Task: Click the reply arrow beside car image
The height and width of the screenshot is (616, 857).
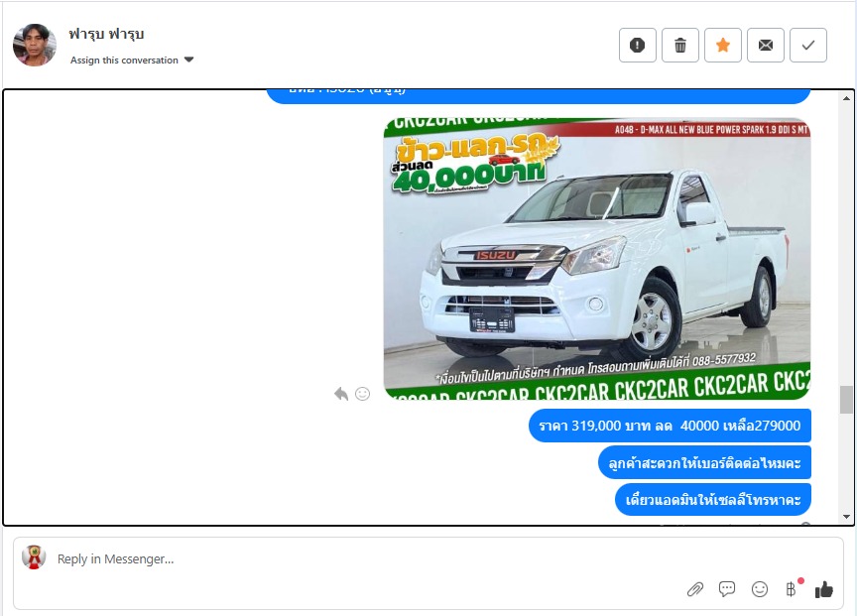Action: point(341,394)
